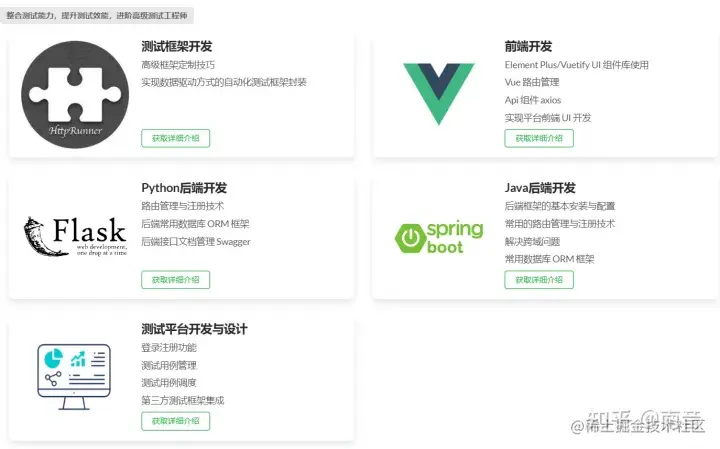Click 获取详细介绍 button under 测试框架开发
The width and height of the screenshot is (720, 449).
coord(175,138)
